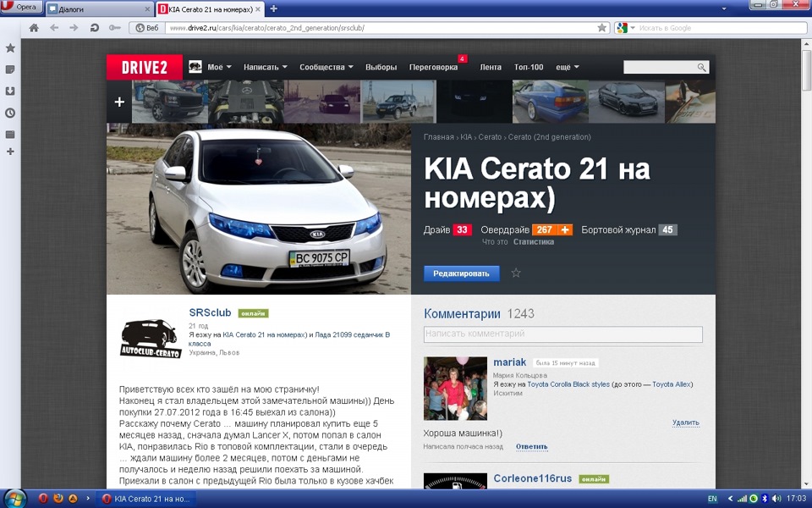Open the downloads panel in sidebar
The height and width of the screenshot is (508, 812).
(x=10, y=91)
